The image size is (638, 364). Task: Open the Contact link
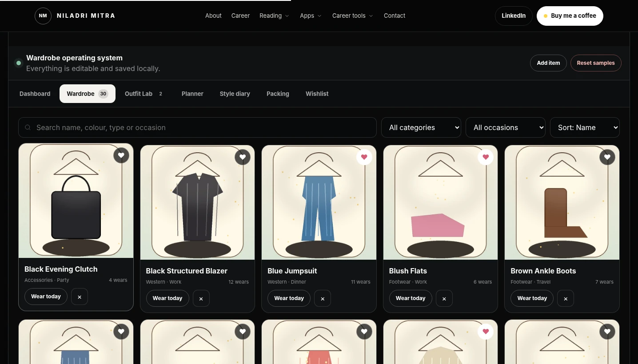pyautogui.click(x=395, y=16)
